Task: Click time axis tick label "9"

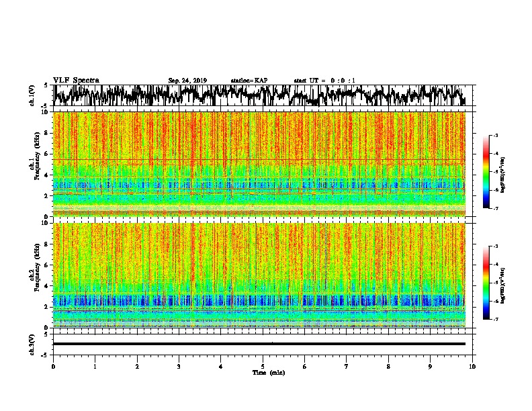Action: click(x=430, y=367)
